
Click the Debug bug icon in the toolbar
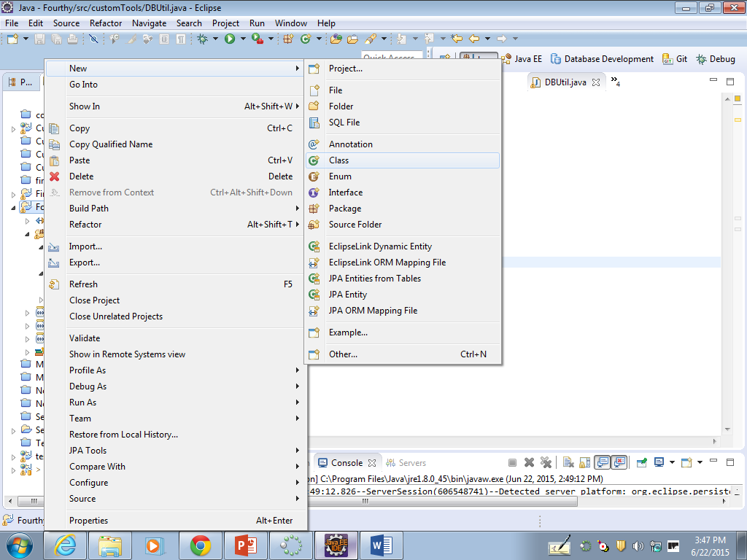pyautogui.click(x=203, y=39)
